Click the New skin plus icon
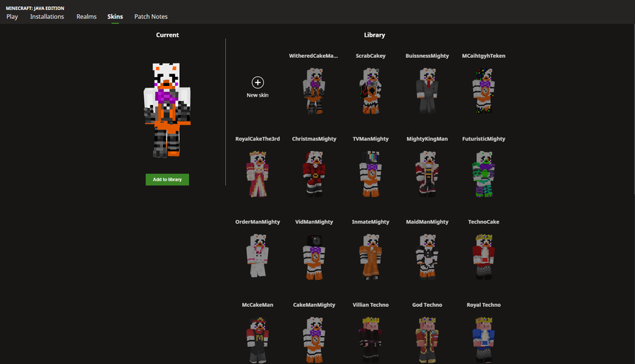Image resolution: width=635 pixels, height=364 pixels. 258,83
